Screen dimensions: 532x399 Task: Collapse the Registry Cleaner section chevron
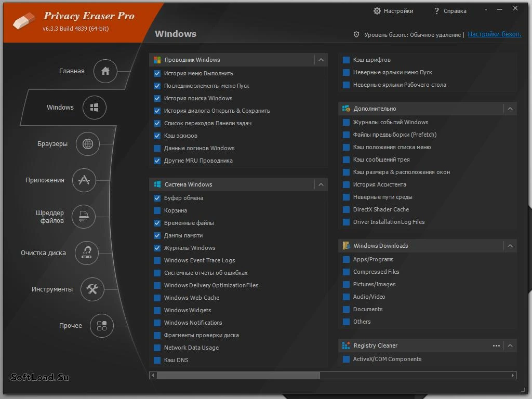click(x=510, y=345)
